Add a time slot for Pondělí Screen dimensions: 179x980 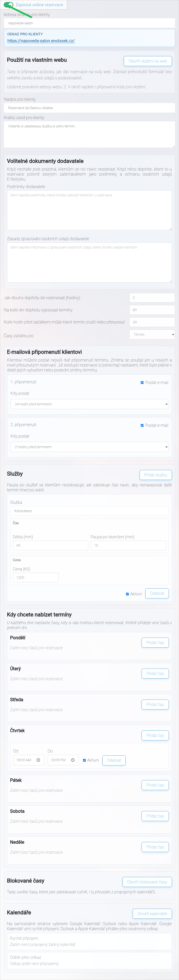155,643
